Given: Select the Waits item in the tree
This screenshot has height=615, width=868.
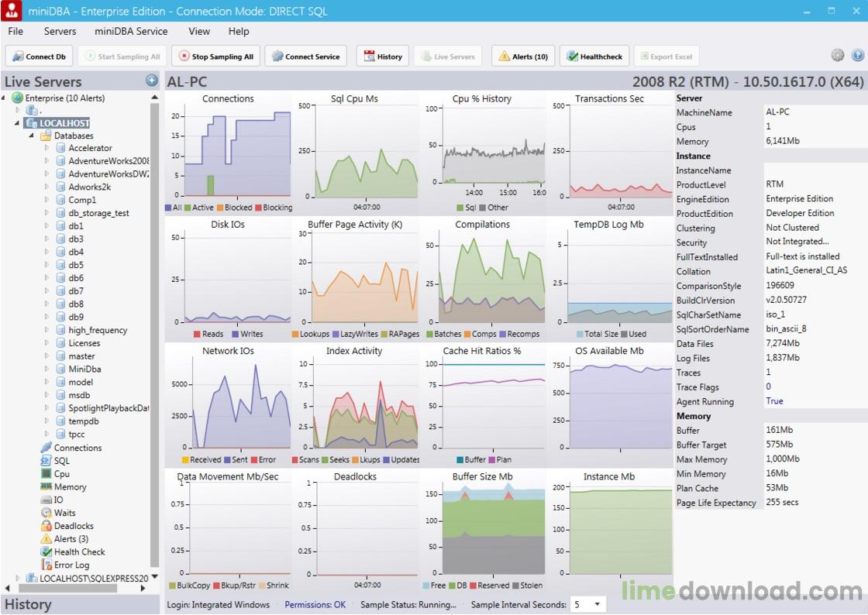Looking at the screenshot, I should (x=64, y=513).
